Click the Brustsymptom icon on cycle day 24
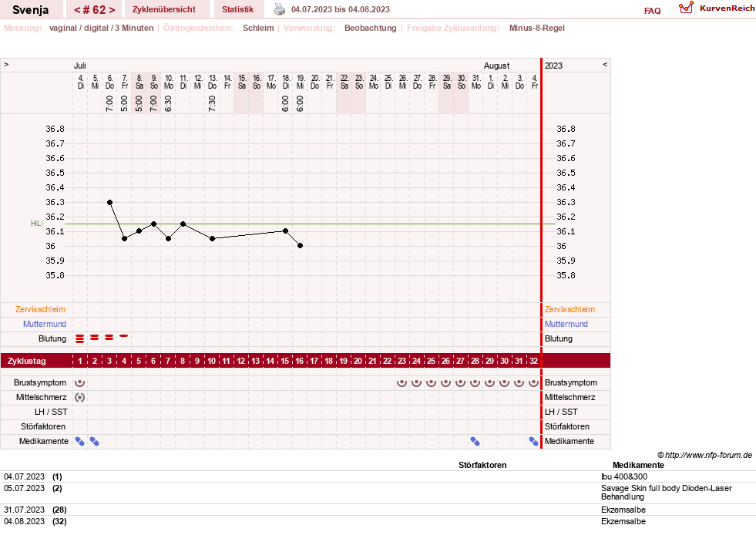Screen dimensions: 756x552 coord(417,382)
